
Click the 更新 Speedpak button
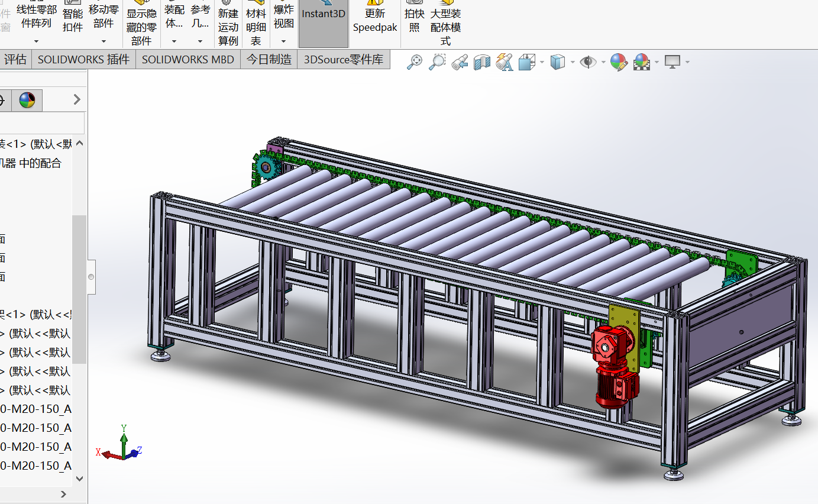click(x=375, y=18)
